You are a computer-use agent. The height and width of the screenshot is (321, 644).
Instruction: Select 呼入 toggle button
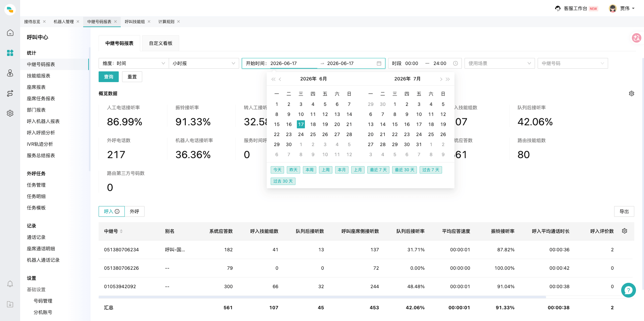coord(112,211)
